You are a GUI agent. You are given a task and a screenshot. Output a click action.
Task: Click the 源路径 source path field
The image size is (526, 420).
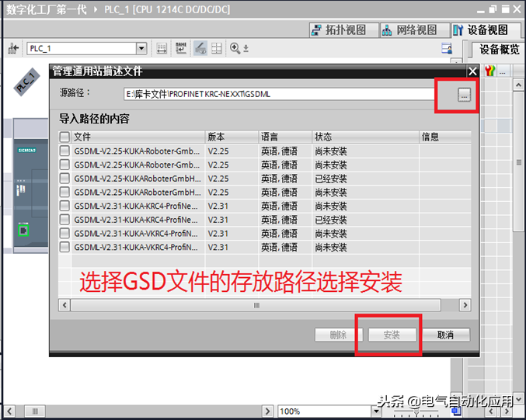(x=279, y=94)
